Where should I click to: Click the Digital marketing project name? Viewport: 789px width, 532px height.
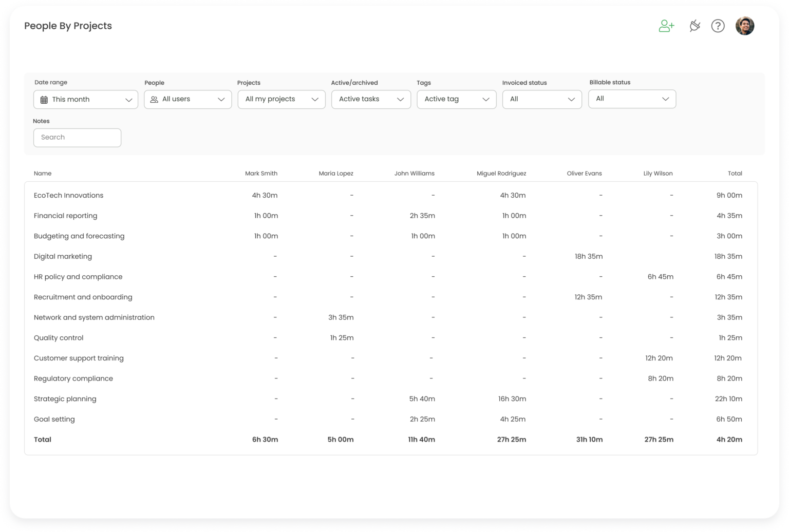click(63, 256)
